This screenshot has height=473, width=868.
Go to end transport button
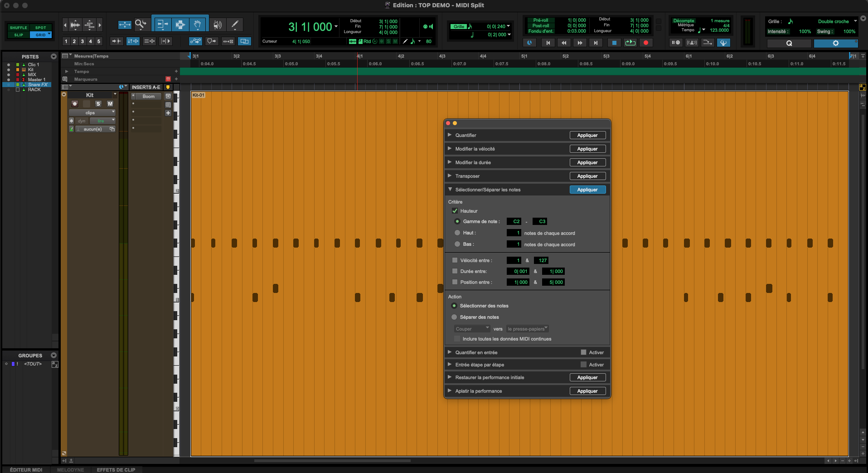596,43
